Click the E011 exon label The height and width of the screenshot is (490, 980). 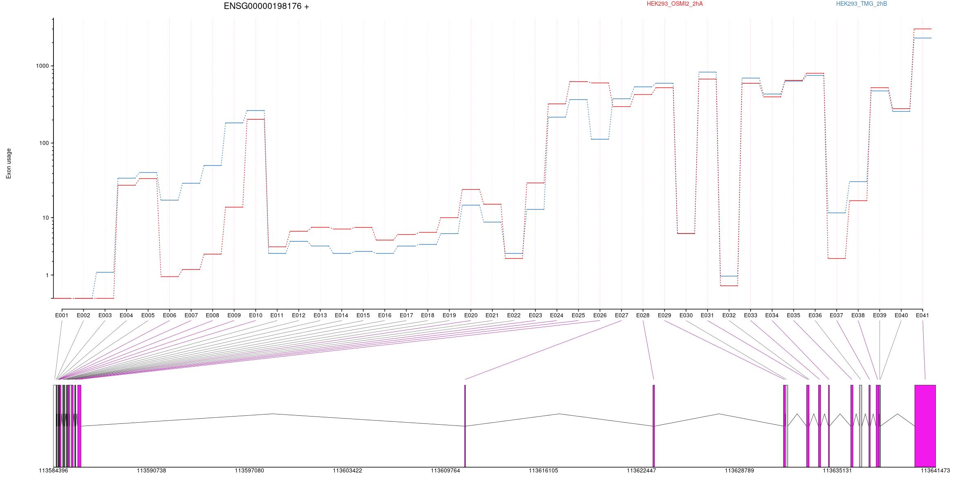pos(277,315)
